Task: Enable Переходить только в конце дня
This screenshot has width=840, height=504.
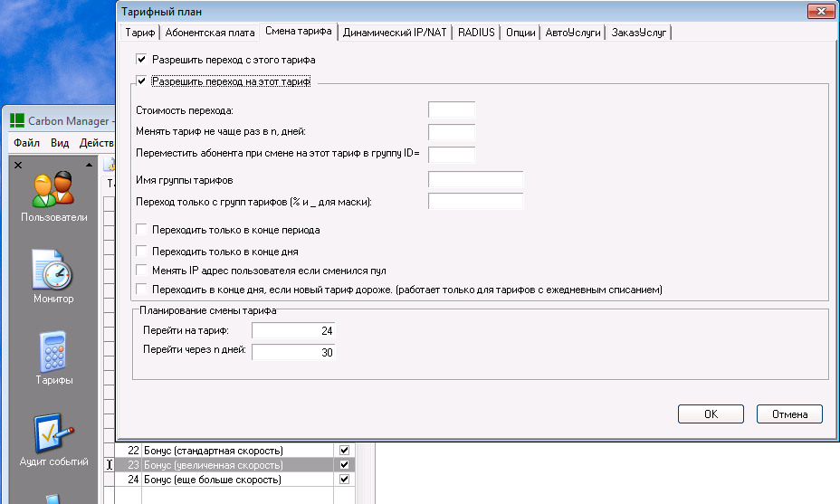Action: 141,251
